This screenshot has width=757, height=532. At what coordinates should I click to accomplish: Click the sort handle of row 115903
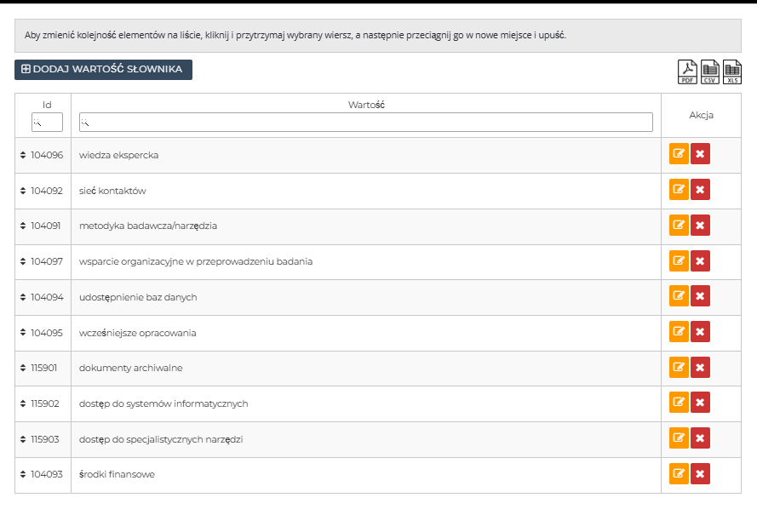point(23,439)
